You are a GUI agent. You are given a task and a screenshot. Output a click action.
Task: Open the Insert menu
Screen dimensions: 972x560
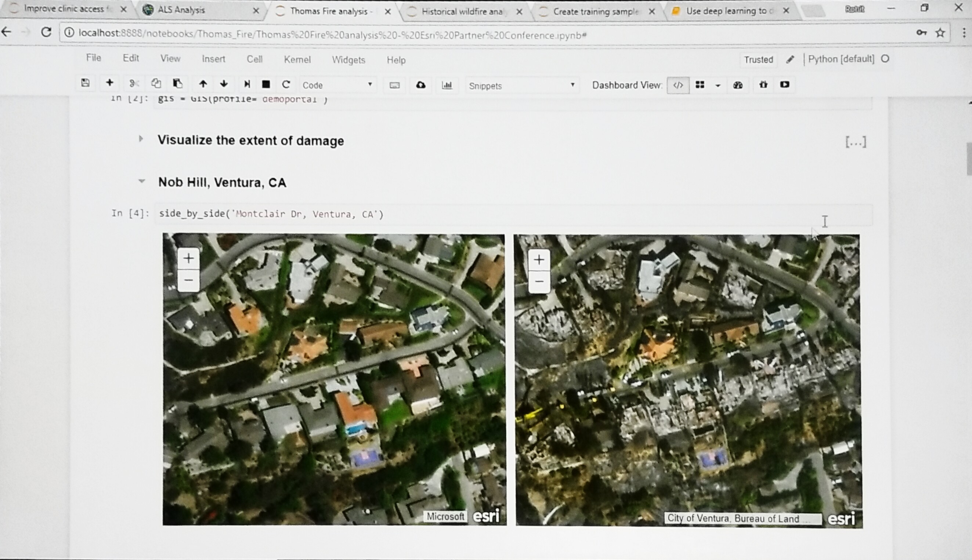214,59
